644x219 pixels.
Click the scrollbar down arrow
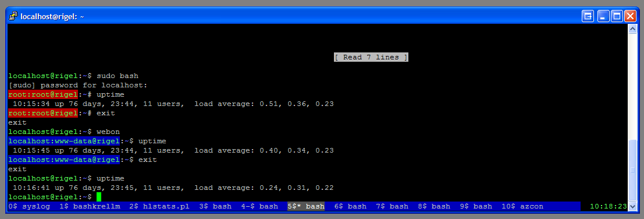[x=633, y=206]
